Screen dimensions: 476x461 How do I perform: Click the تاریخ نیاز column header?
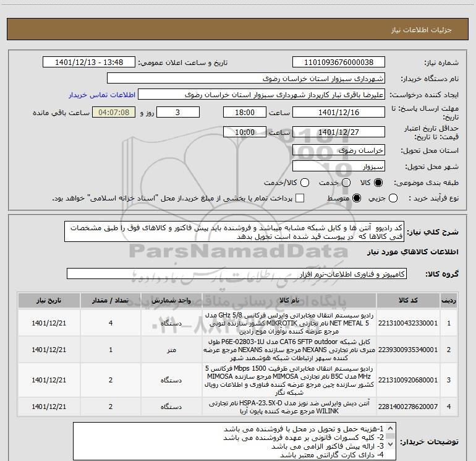[x=49, y=301]
